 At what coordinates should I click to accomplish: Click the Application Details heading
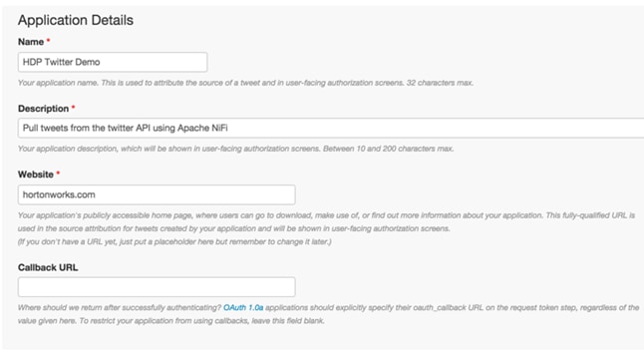click(x=76, y=20)
